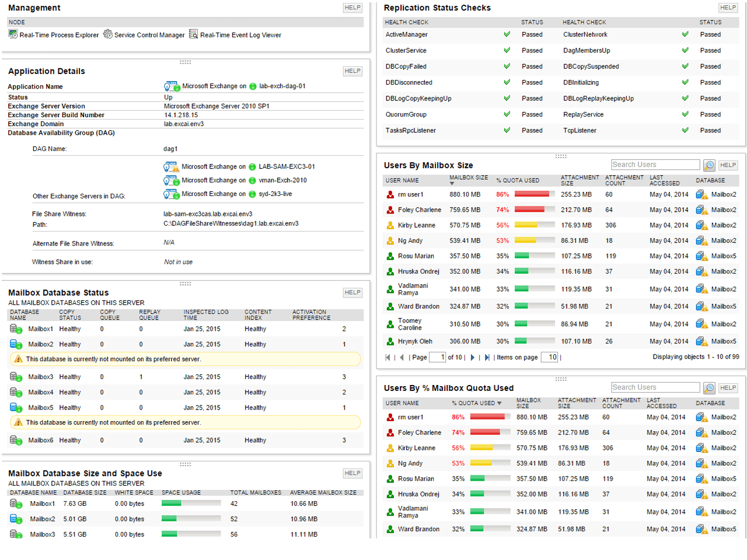This screenshot has width=747, height=560.
Task: Sort by % QUOTA USED column in Quota table
Action: click(x=477, y=403)
